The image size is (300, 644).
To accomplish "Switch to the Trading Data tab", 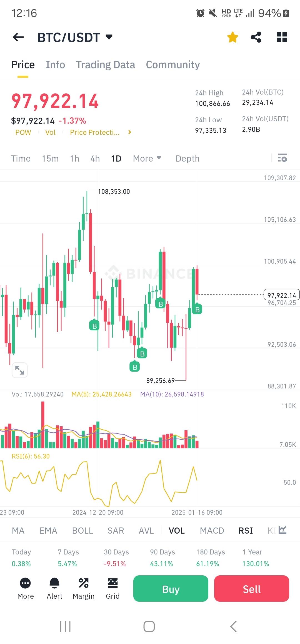I will tap(106, 65).
